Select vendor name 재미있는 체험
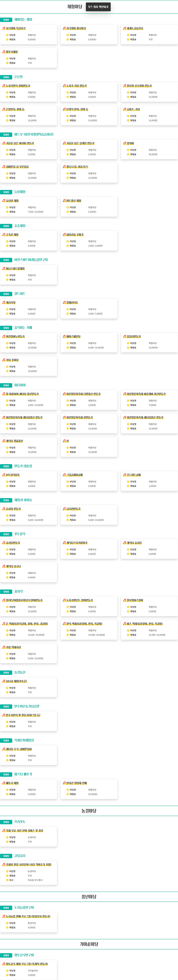The image size is (178, 980). (23, 19)
